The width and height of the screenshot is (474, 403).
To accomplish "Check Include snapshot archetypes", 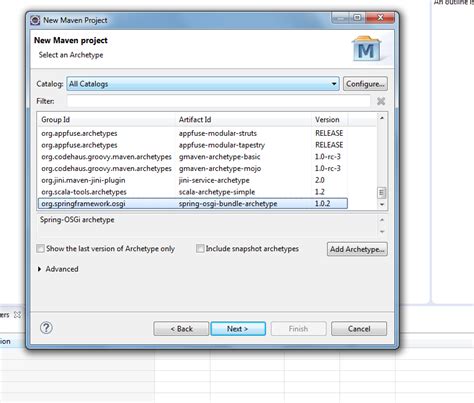I will point(200,249).
